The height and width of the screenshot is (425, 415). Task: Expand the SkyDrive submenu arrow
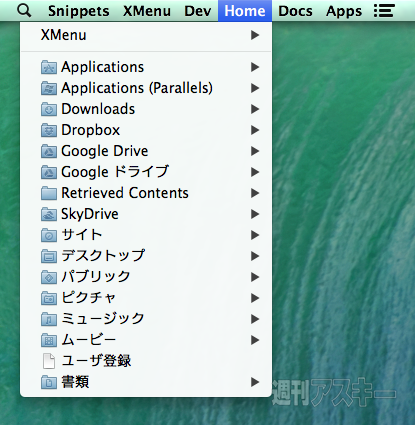255,214
